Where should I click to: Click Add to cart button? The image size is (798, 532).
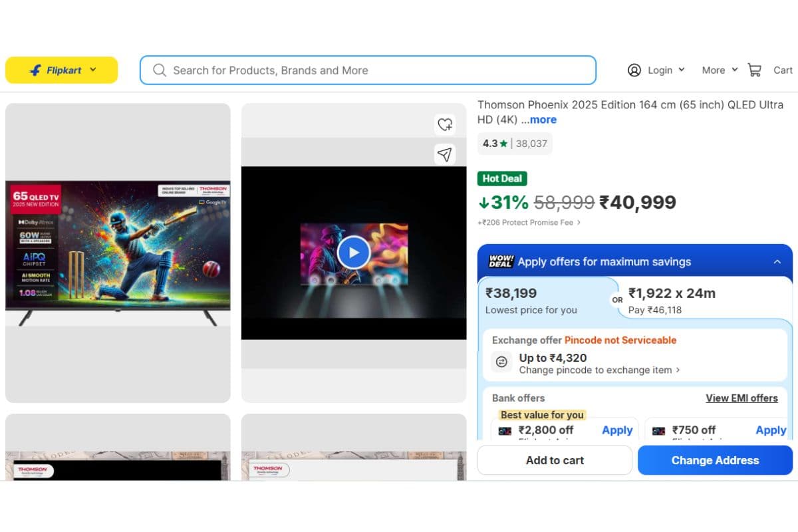click(x=555, y=460)
